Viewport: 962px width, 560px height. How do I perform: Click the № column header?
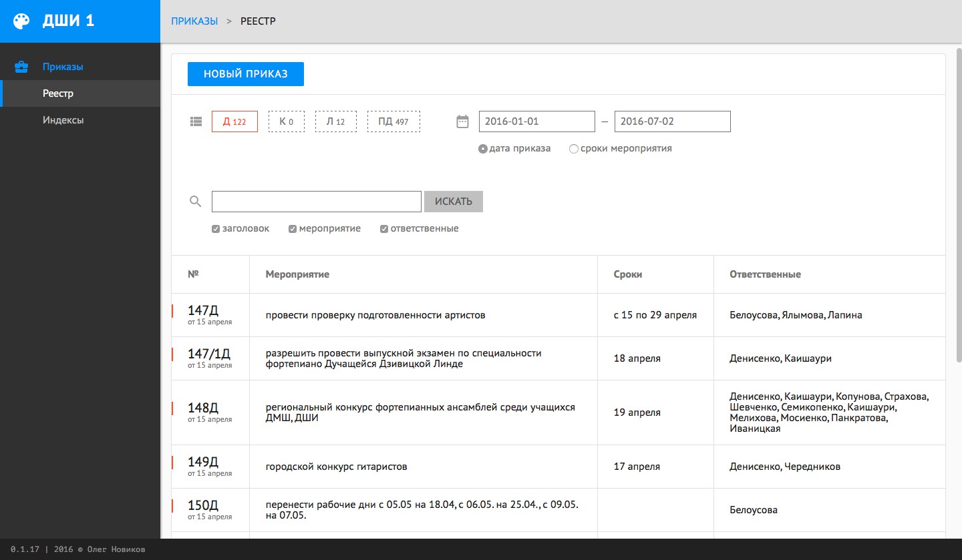[x=193, y=274]
